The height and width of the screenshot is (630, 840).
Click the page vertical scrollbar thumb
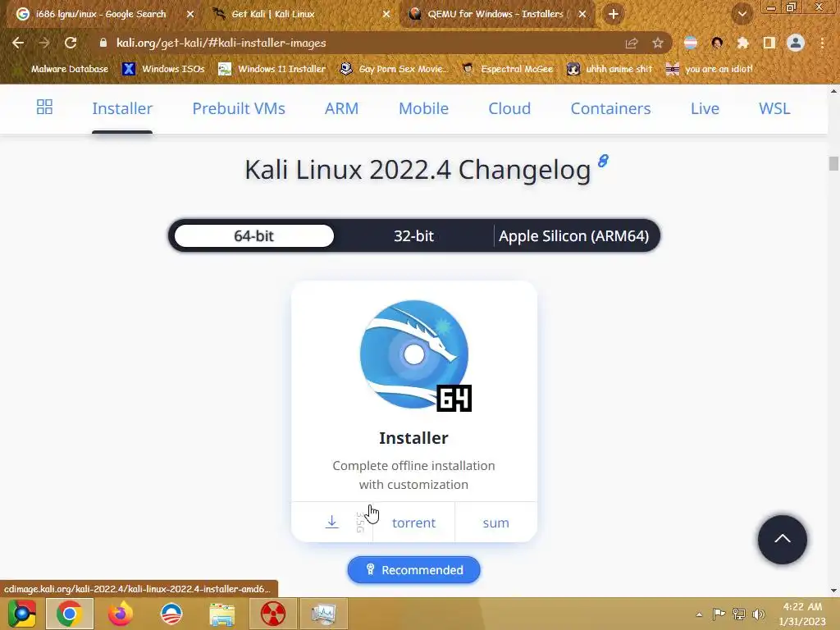pyautogui.click(x=833, y=163)
